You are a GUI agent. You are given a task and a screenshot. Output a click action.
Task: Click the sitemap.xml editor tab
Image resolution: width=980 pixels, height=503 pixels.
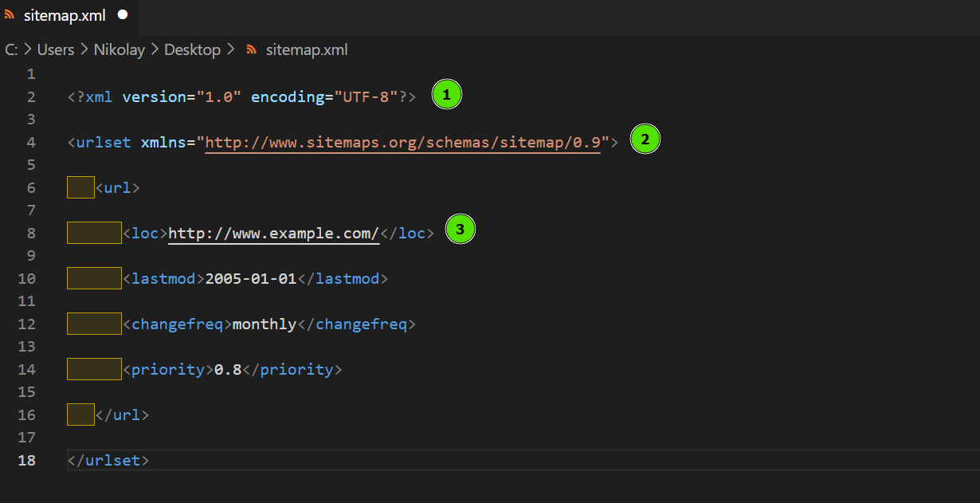[x=64, y=15]
